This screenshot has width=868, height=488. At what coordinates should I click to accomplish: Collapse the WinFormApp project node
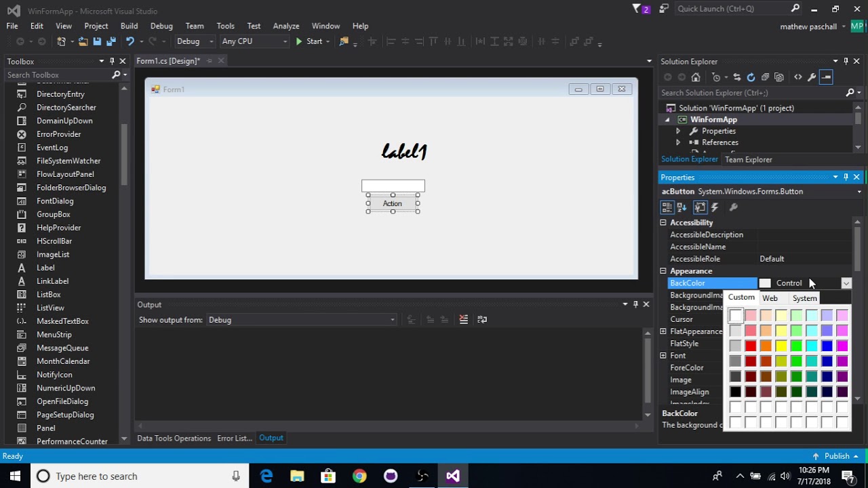[667, 120]
